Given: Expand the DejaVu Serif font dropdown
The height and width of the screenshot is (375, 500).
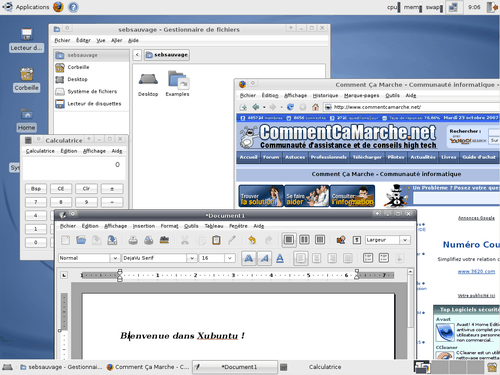Looking at the screenshot, I should pos(192,258).
